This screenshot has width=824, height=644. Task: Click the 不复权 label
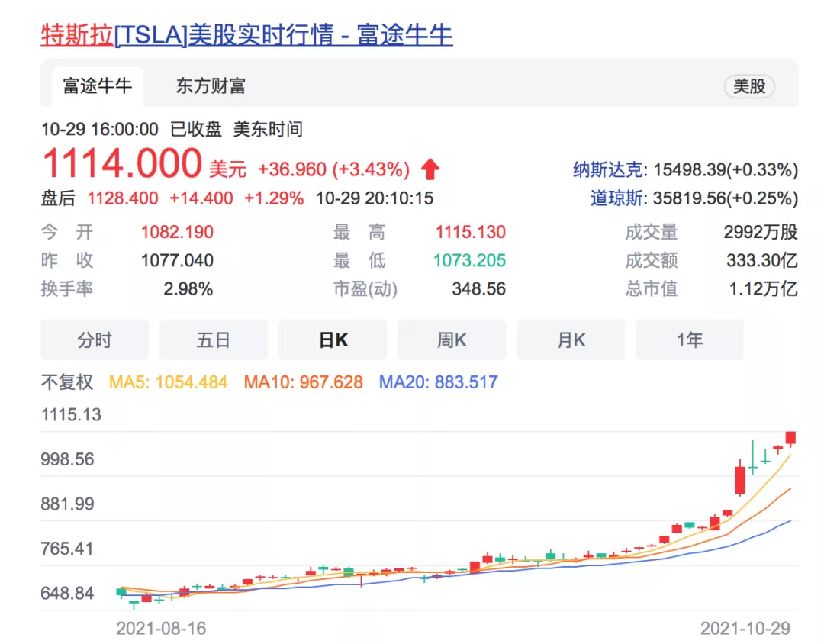(66, 382)
